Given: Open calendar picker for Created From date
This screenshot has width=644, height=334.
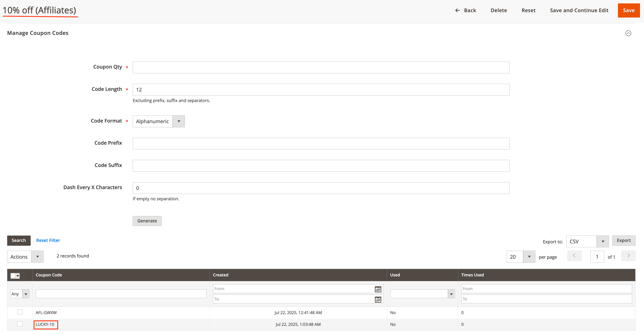Looking at the screenshot, I should (378, 288).
